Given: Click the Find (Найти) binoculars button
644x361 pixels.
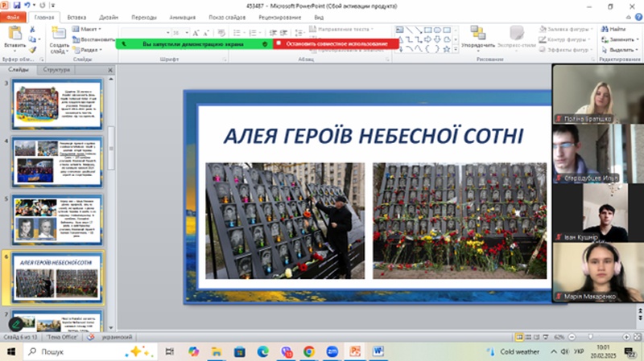Looking at the screenshot, I should tap(613, 29).
